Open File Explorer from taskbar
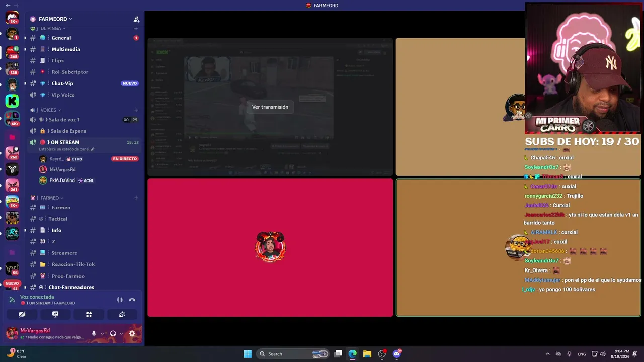The width and height of the screenshot is (644, 362). point(367,354)
